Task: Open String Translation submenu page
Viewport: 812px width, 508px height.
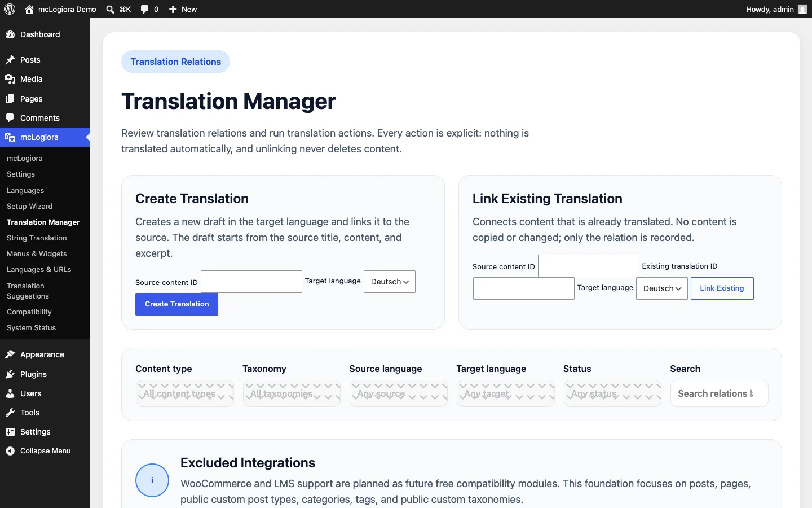Action: [37, 238]
